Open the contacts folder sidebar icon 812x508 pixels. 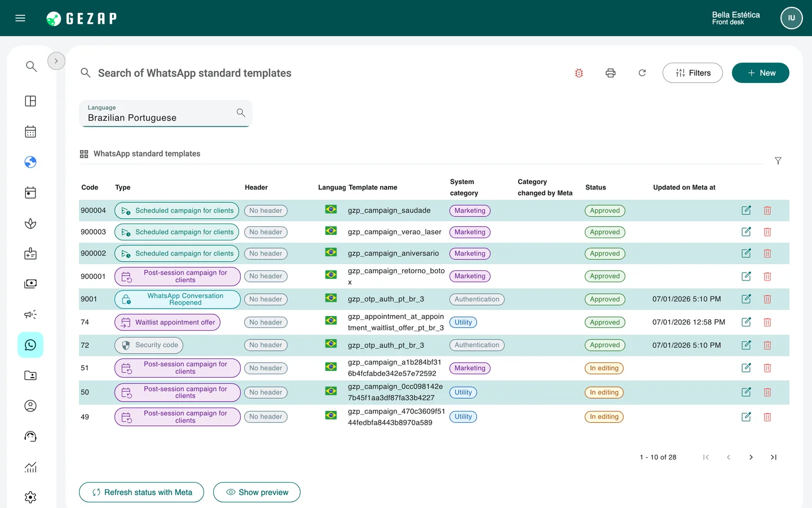pos(30,375)
